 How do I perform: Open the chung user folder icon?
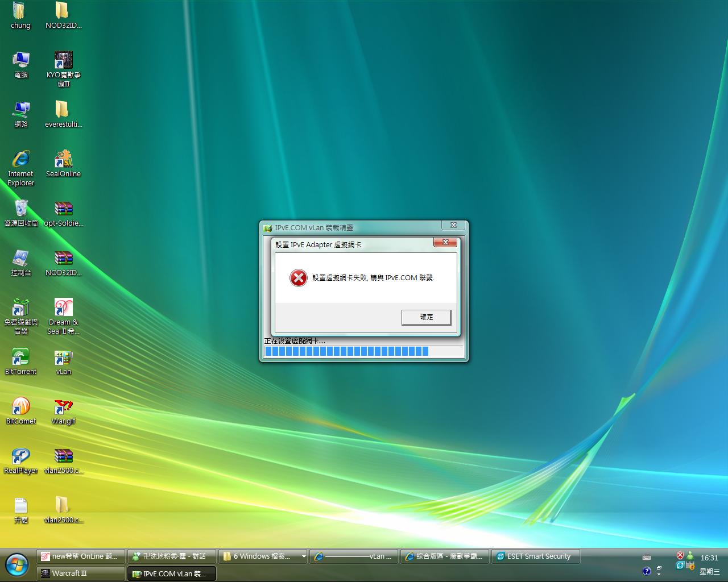click(x=20, y=16)
